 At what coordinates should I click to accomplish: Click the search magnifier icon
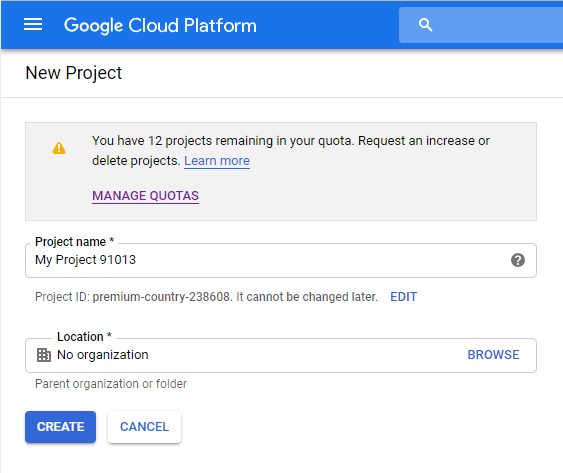(x=425, y=25)
